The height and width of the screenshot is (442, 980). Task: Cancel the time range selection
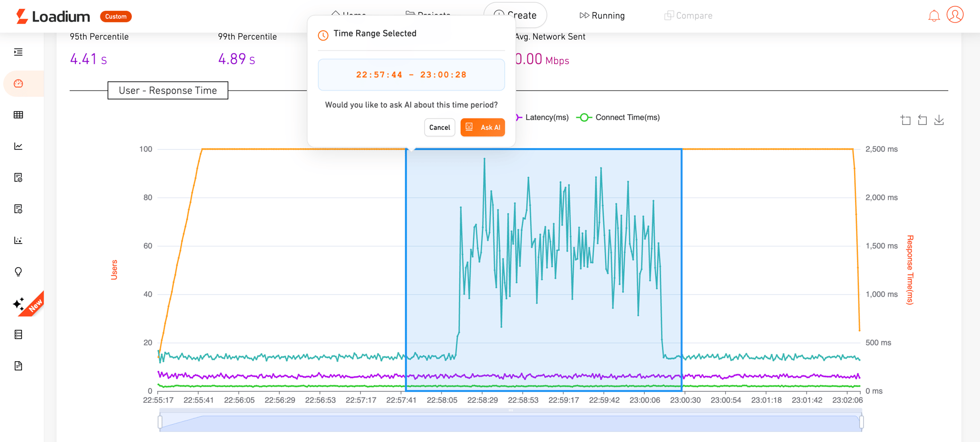tap(440, 127)
